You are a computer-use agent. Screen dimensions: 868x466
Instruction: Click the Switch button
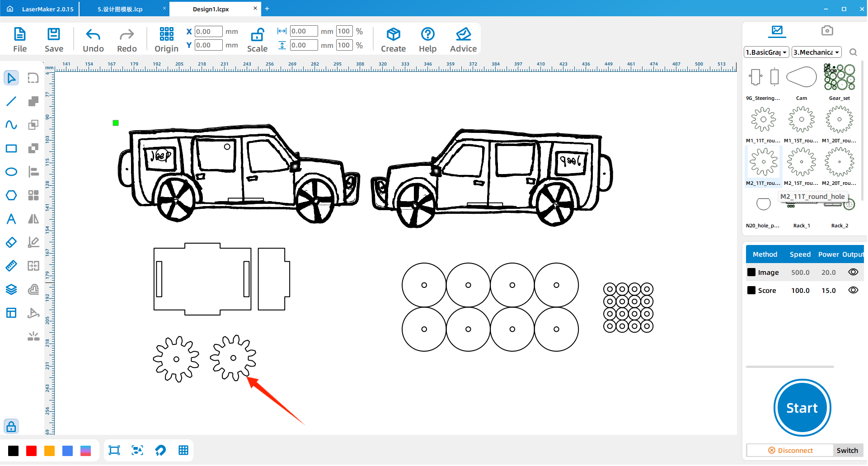click(x=847, y=451)
